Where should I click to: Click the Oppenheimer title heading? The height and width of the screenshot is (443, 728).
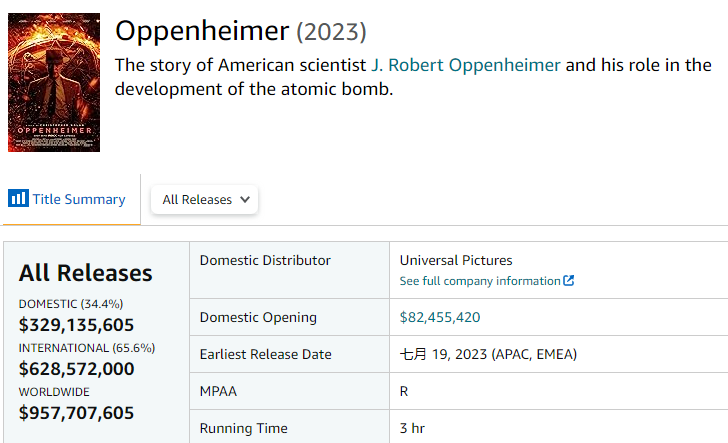click(x=202, y=31)
